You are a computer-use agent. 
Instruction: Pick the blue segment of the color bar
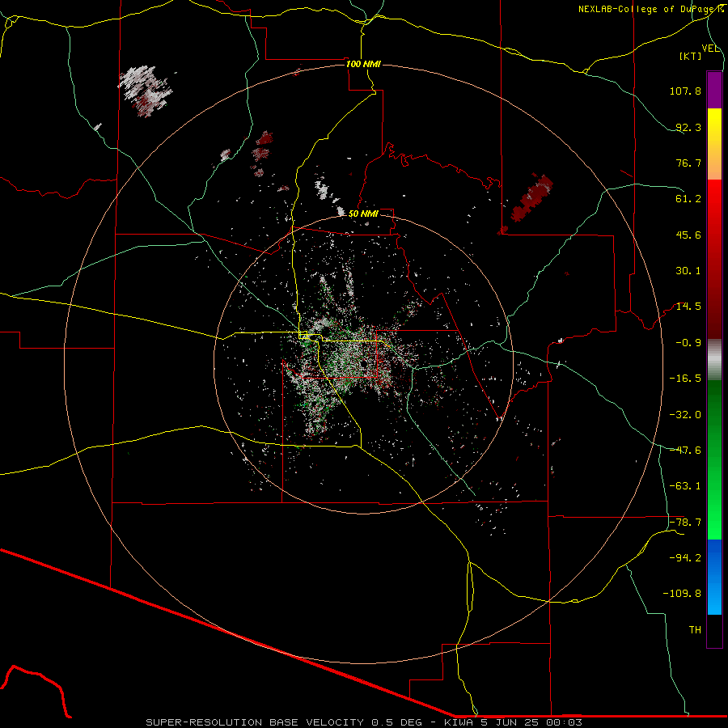point(714,577)
